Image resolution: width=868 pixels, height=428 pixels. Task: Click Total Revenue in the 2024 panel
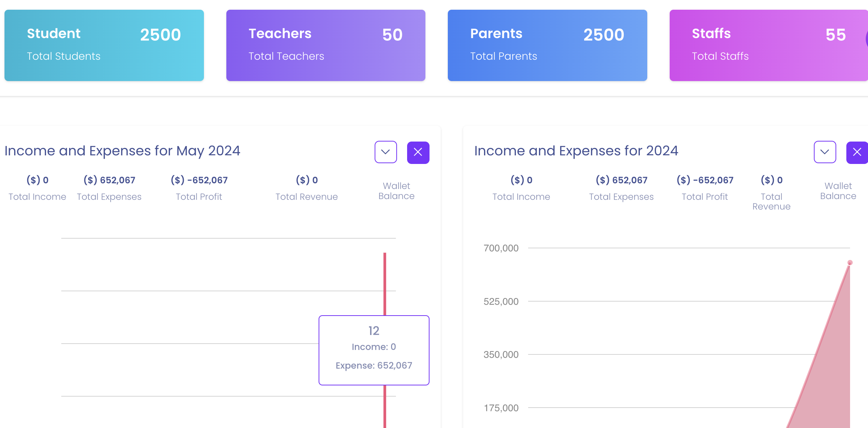771,201
